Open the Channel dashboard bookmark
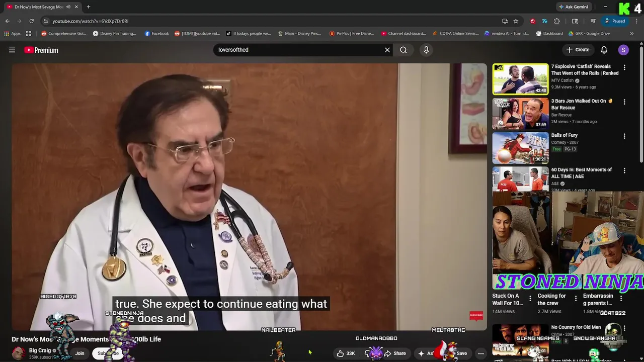The height and width of the screenshot is (362, 644). coord(403,34)
